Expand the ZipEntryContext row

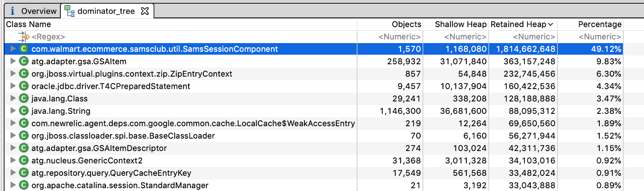point(13,73)
